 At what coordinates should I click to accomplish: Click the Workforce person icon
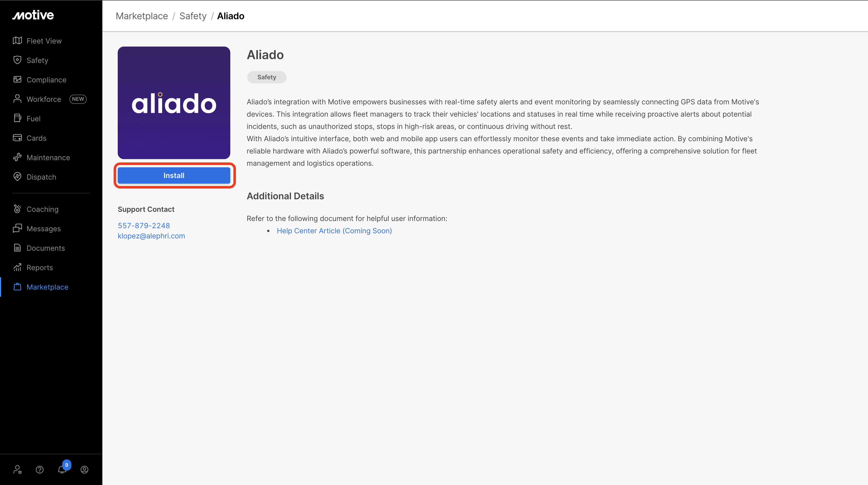(x=17, y=99)
